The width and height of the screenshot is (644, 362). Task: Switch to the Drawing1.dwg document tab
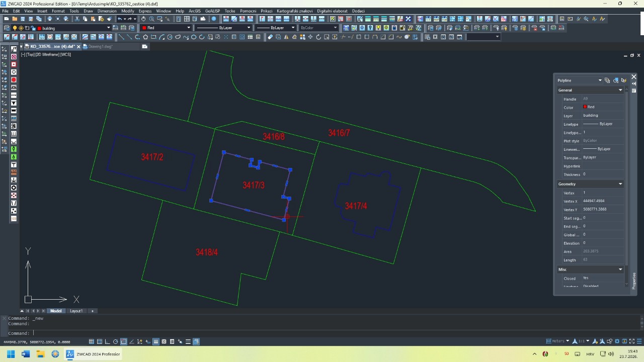[x=100, y=46]
